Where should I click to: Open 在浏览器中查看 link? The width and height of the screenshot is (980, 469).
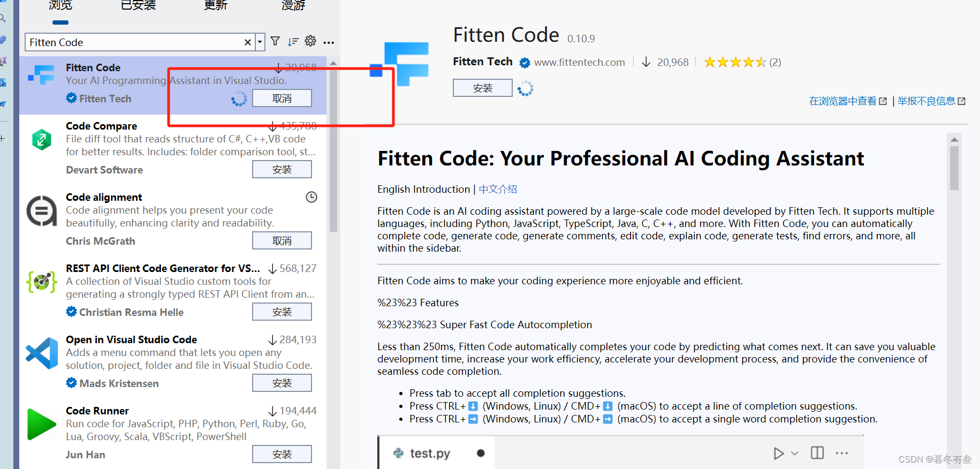point(848,101)
